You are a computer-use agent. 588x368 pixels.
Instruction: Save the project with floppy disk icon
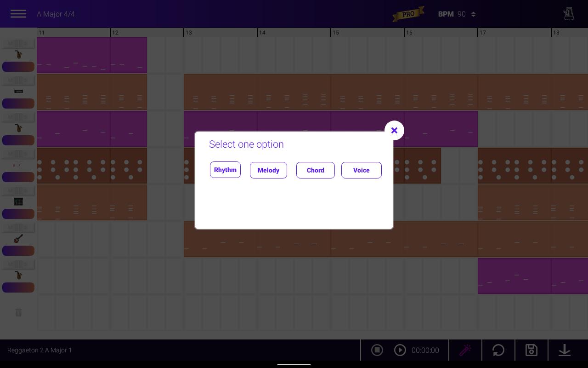pos(531,350)
